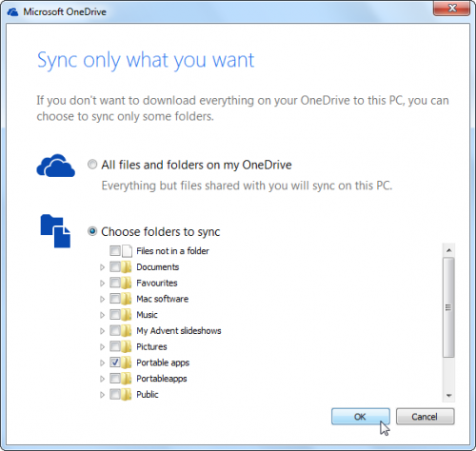Confirm with the OK button
This screenshot has width=476, height=451.
pos(361,417)
